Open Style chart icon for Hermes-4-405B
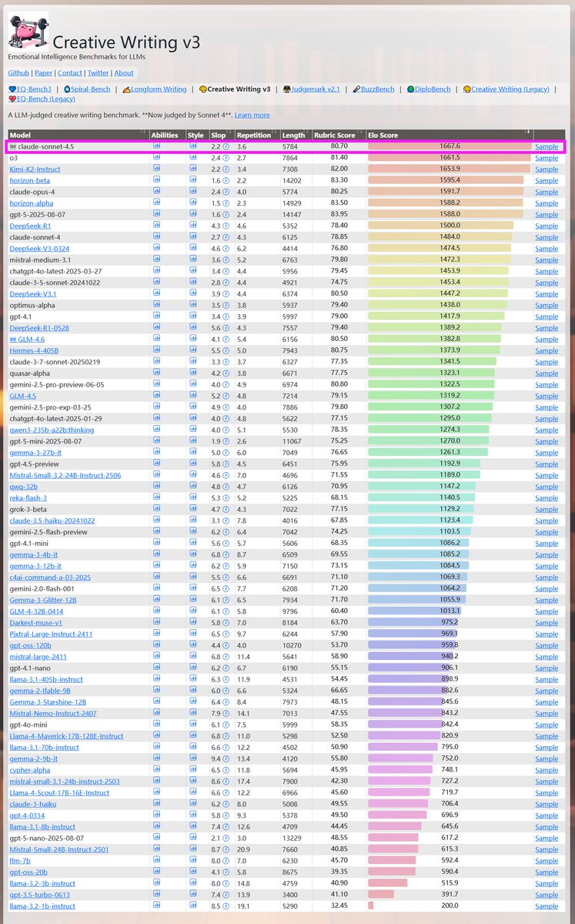575x924 pixels. coord(193,350)
